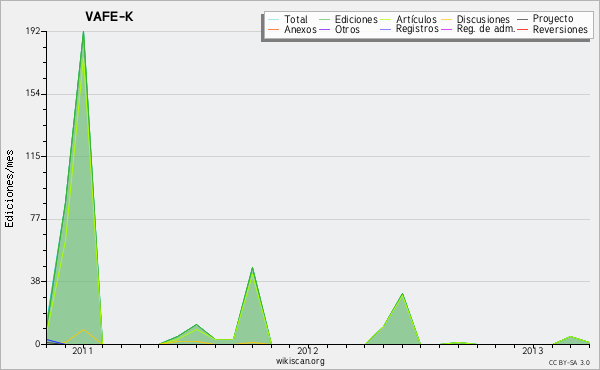Click the 115 y-axis label

click(x=33, y=156)
